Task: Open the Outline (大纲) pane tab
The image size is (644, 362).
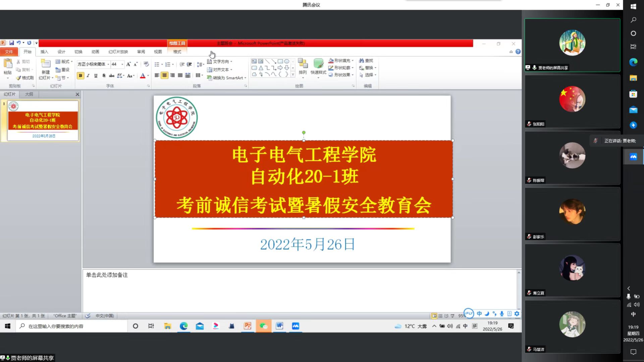Action: (x=29, y=94)
